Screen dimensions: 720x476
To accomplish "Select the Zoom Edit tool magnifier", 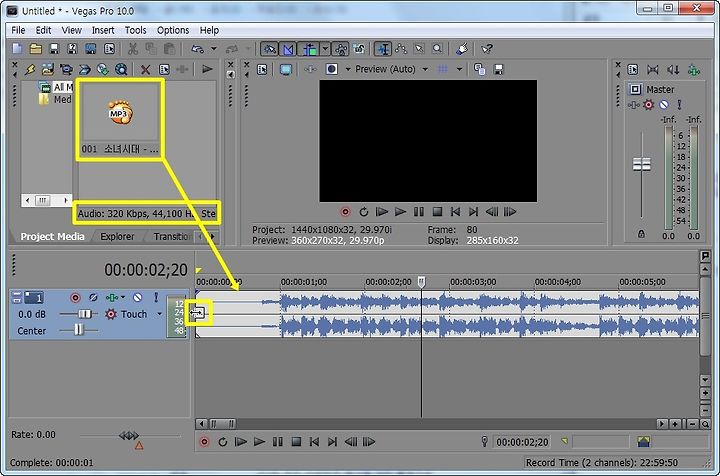I will pyautogui.click(x=438, y=49).
